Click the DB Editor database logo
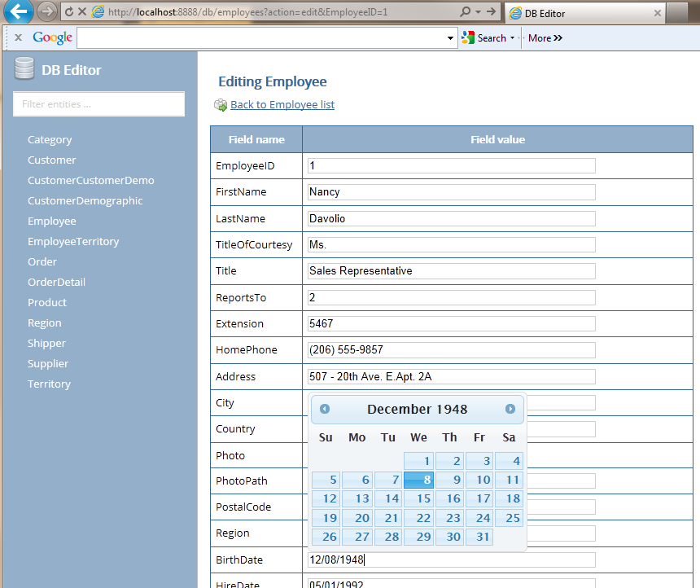The height and width of the screenshot is (588, 700). pos(24,69)
